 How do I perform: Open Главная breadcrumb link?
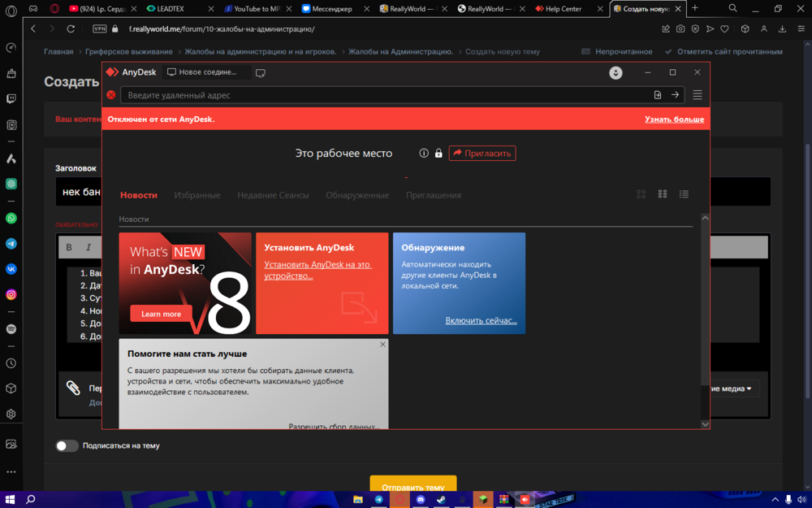pyautogui.click(x=58, y=51)
